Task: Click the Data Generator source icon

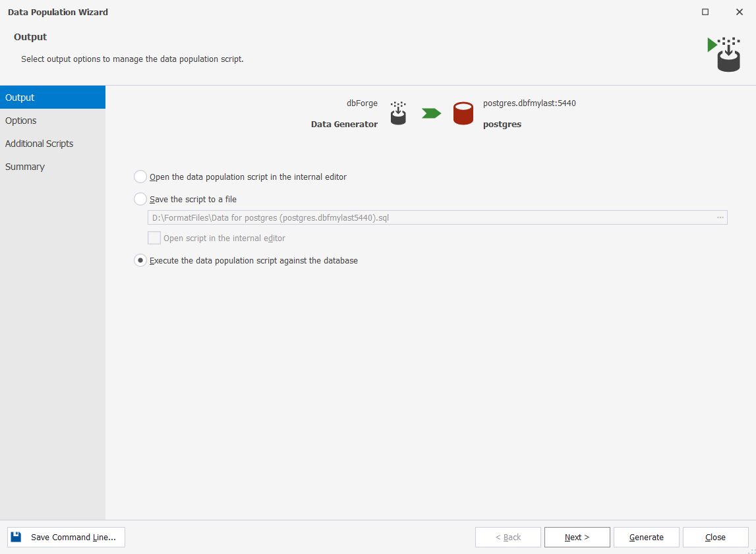Action: [x=398, y=113]
